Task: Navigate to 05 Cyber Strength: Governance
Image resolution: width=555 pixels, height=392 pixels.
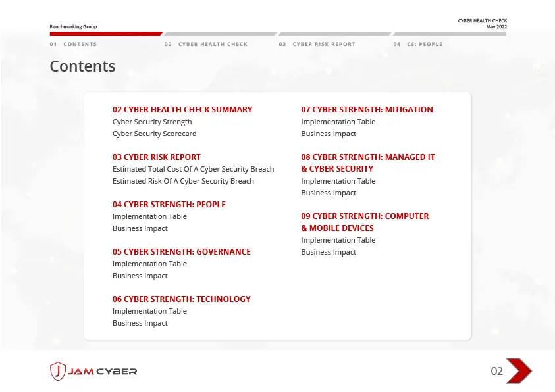Action: [x=182, y=252]
